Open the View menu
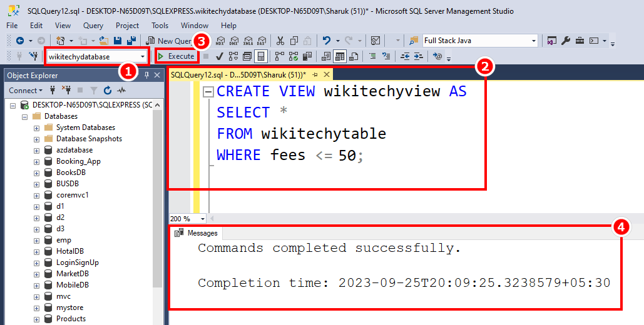644x325 pixels. (x=63, y=26)
